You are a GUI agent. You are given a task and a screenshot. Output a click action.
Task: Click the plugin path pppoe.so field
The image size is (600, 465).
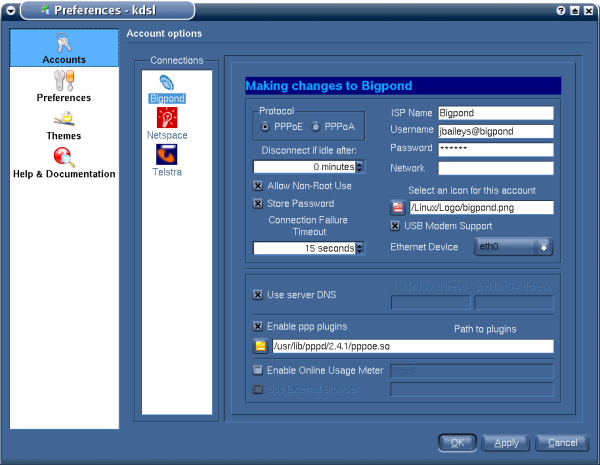click(x=412, y=346)
